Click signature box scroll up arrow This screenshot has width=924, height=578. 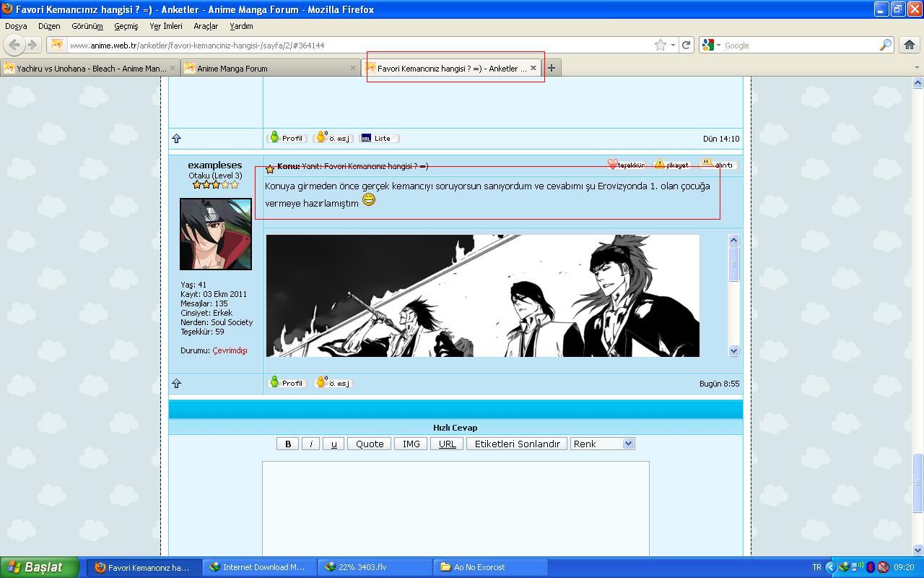[x=734, y=240]
